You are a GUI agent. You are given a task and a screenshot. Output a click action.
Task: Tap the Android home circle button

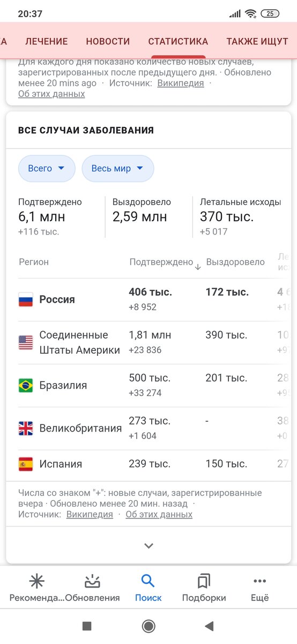coord(148,626)
